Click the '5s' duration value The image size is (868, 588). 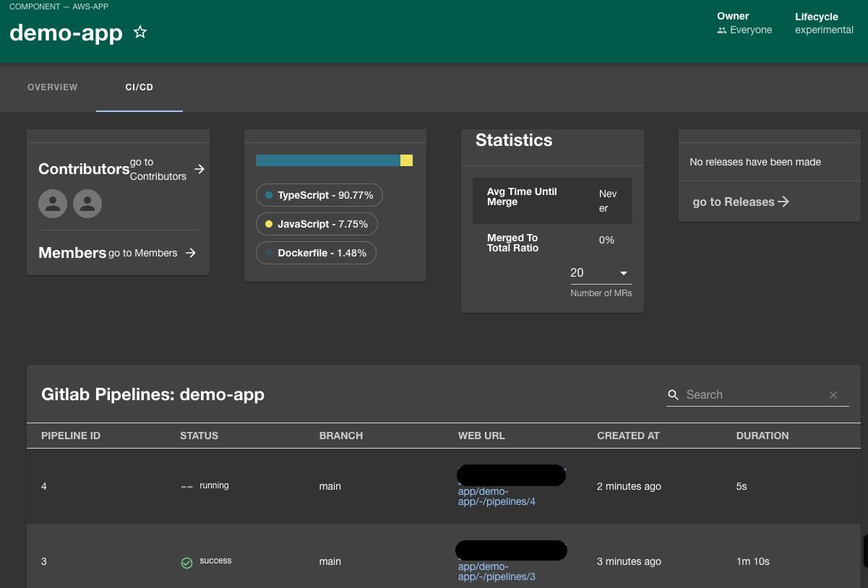tap(742, 486)
